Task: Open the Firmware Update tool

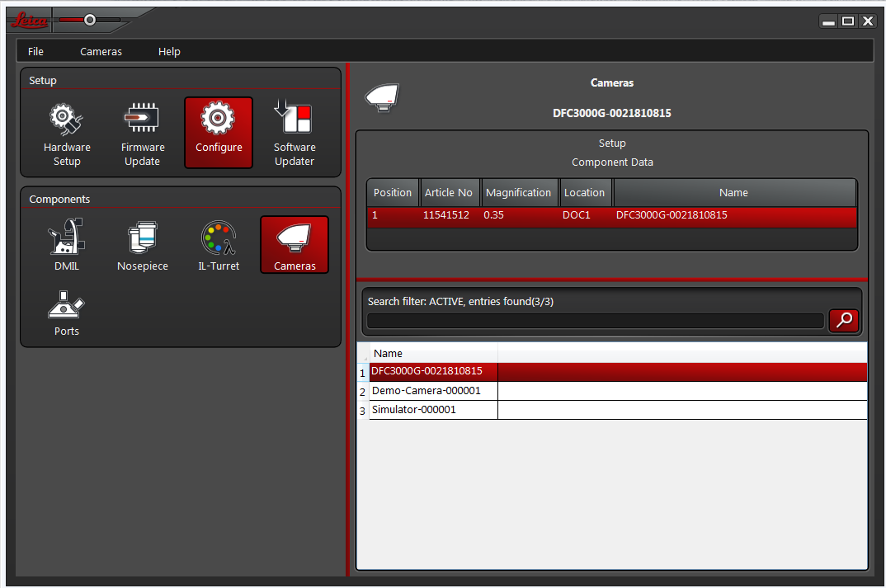Action: [x=143, y=134]
